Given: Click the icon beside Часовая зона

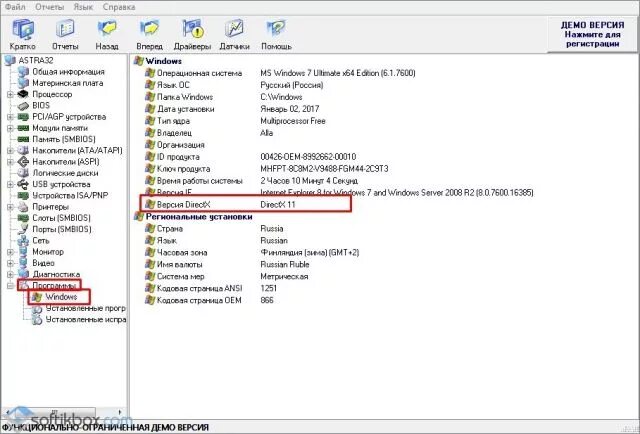Looking at the screenshot, I should [x=150, y=253].
